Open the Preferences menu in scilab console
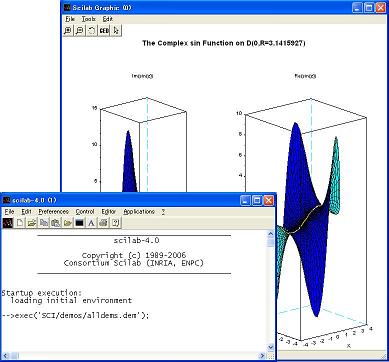 click(53, 212)
